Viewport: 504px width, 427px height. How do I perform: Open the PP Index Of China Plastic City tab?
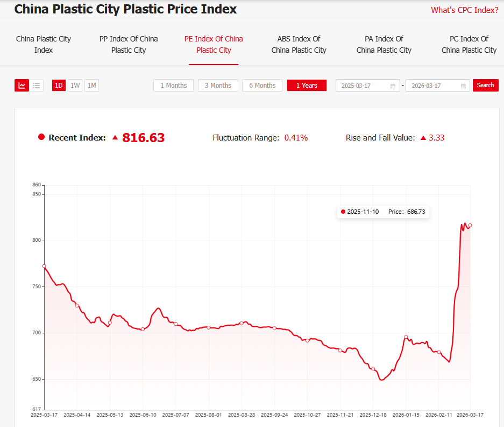click(129, 44)
